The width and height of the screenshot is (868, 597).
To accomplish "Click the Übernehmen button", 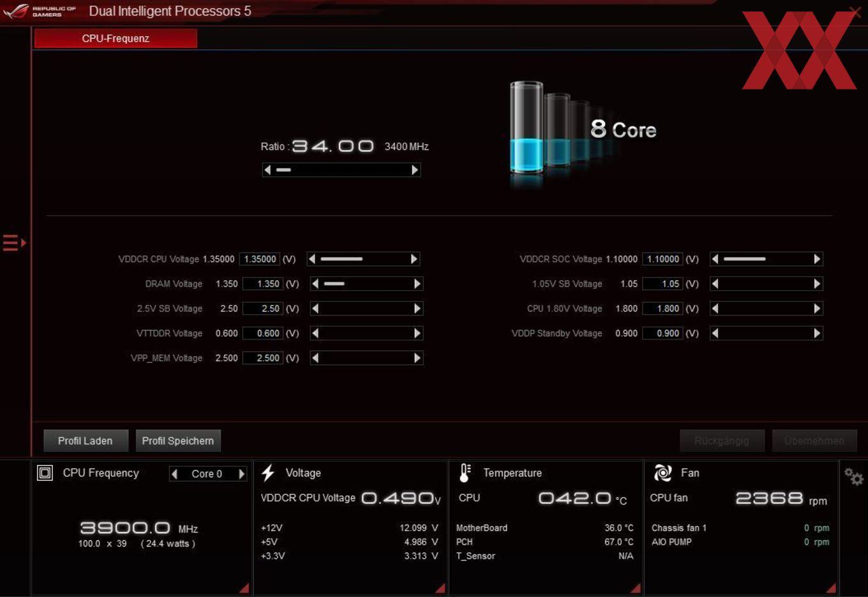I will click(x=814, y=441).
